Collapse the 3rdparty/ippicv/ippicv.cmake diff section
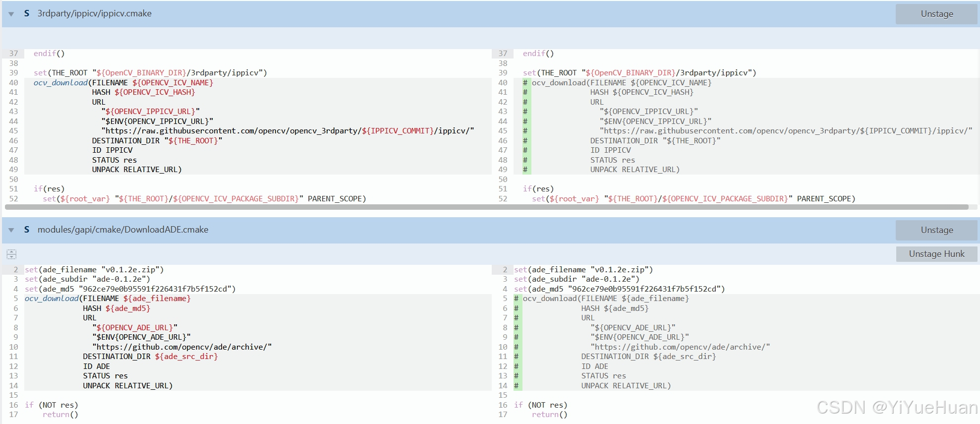The height and width of the screenshot is (424, 980). pyautogui.click(x=11, y=14)
